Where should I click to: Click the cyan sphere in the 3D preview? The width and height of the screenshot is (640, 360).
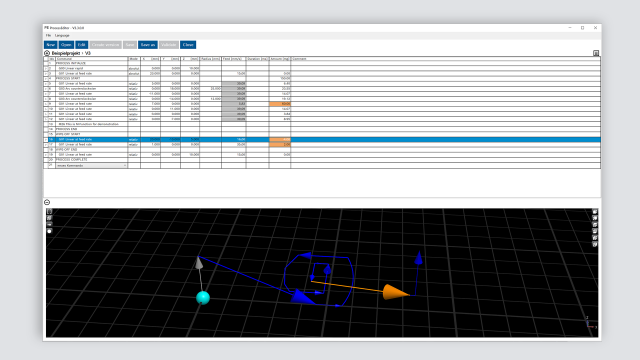click(203, 298)
